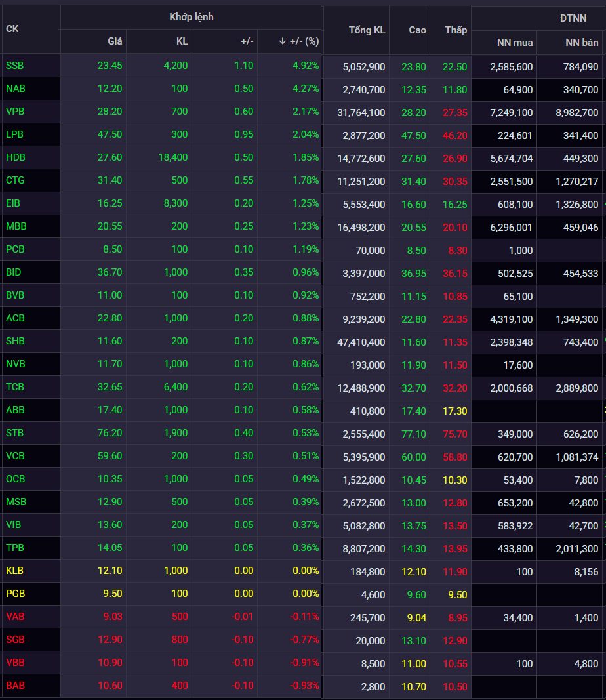The width and height of the screenshot is (606, 700).
Task: Sort by the +/- (%) column header
Action: [x=298, y=41]
